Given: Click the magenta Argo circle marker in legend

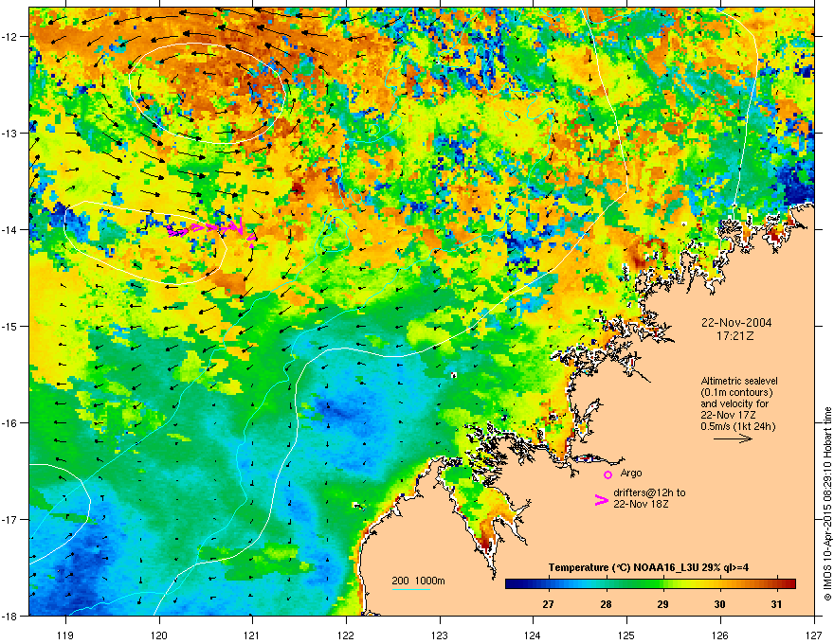Looking at the screenshot, I should (x=607, y=474).
